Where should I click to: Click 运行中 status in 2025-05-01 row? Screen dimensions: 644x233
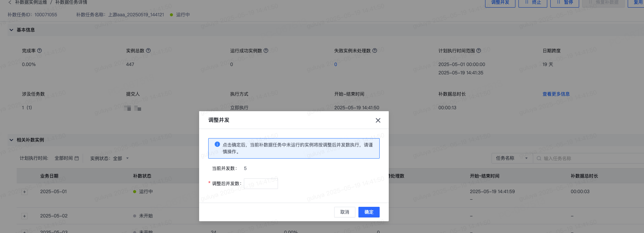(143, 192)
